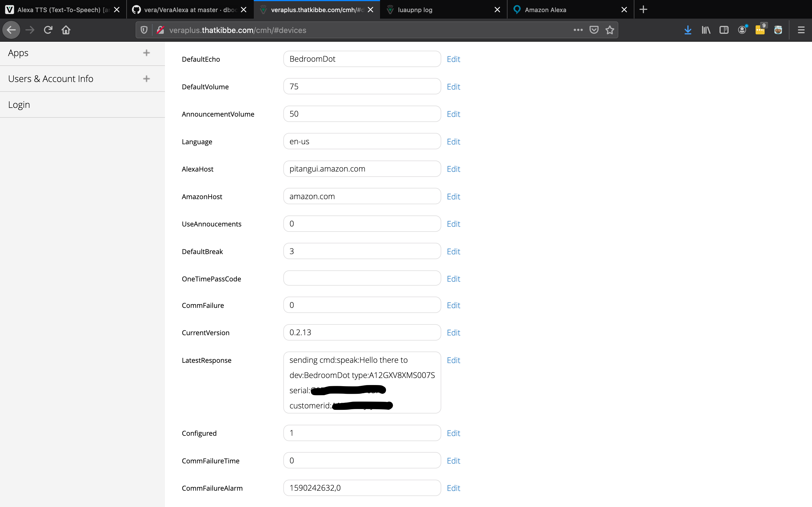Viewport: 812px width, 507px height.
Task: Go to browser home page icon
Action: click(66, 30)
